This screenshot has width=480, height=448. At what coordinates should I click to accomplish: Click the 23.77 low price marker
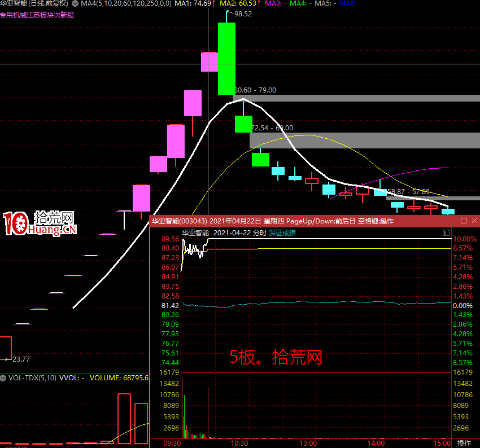[21, 359]
